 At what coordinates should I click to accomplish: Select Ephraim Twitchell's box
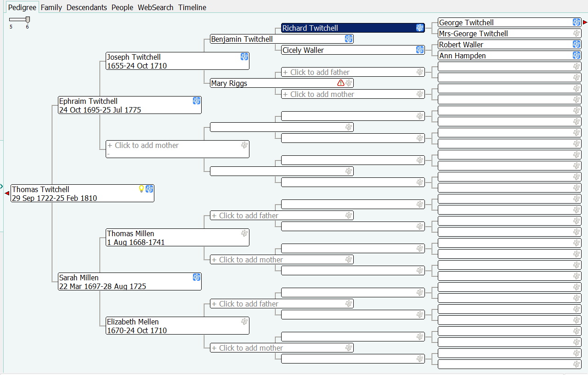click(130, 105)
